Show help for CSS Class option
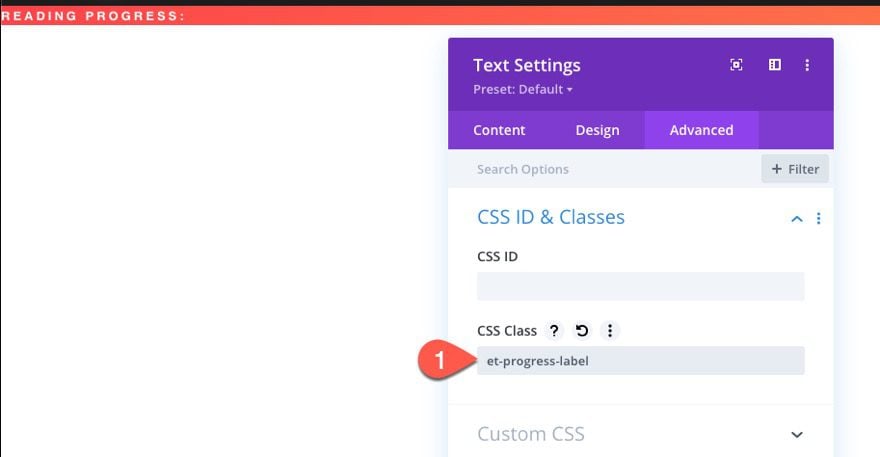The height and width of the screenshot is (457, 880). 554,330
